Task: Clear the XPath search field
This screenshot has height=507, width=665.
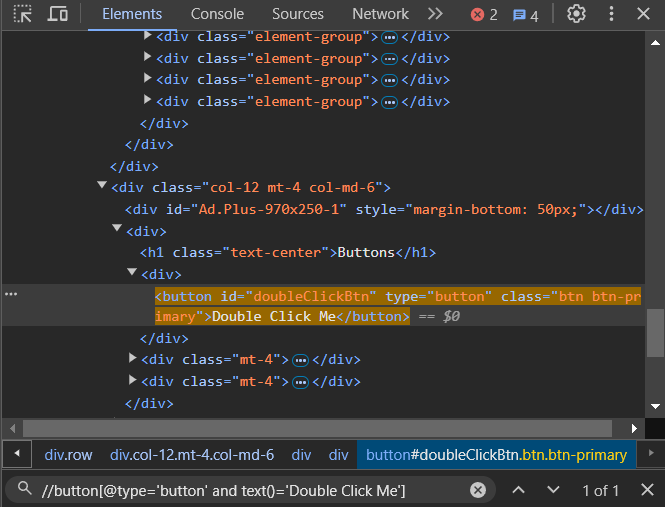Action: pos(478,490)
